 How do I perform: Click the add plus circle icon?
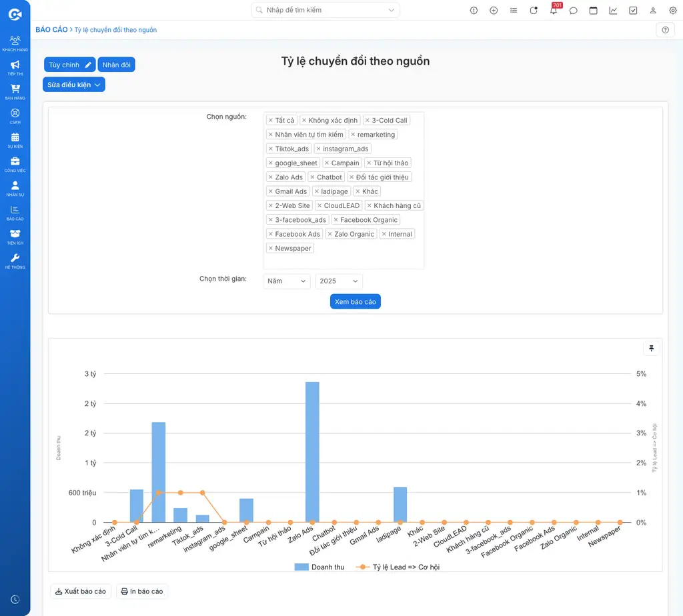(494, 11)
